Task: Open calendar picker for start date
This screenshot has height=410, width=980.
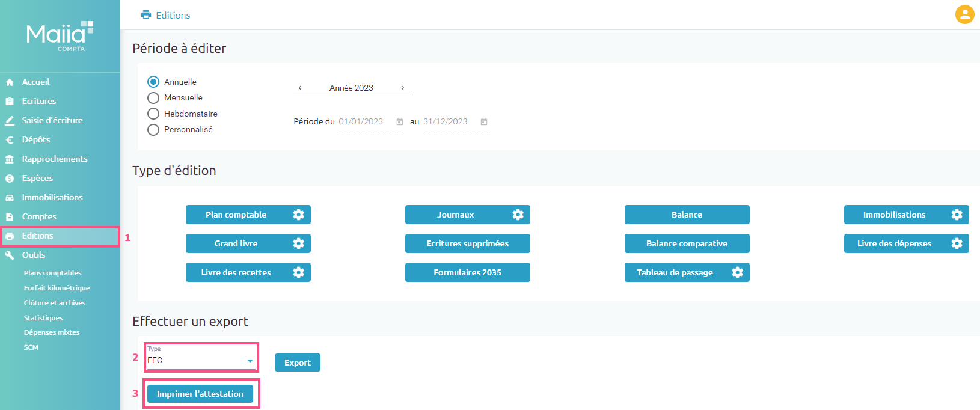Action: (400, 122)
